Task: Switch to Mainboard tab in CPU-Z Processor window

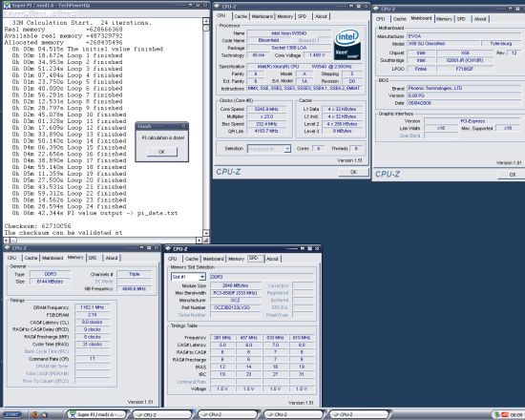Action: pyautogui.click(x=262, y=16)
